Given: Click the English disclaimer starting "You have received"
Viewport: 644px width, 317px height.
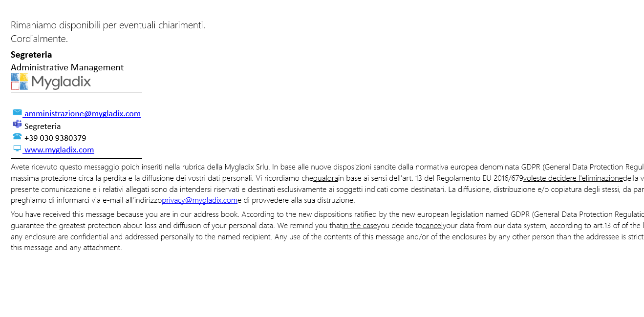Looking at the screenshot, I should [327, 231].
